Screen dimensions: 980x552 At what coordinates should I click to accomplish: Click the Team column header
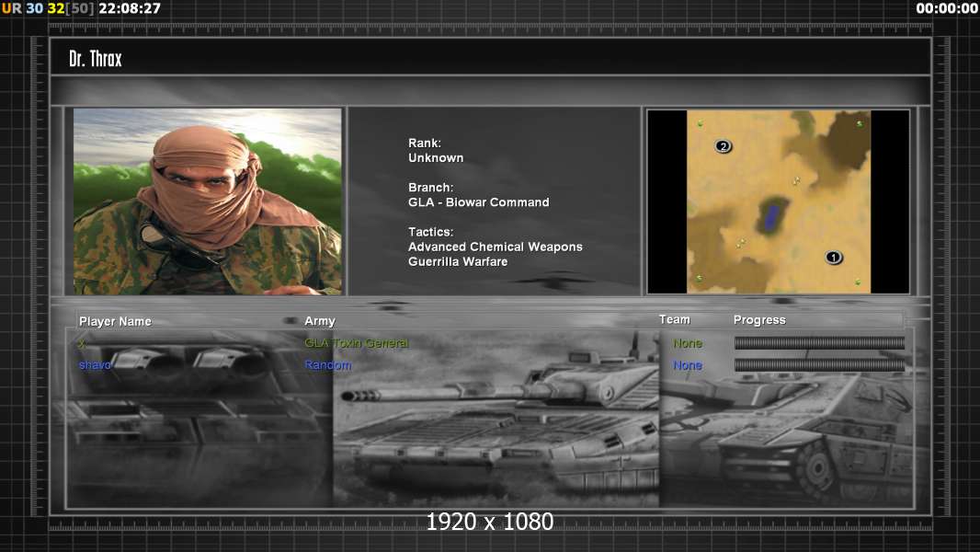pos(674,319)
